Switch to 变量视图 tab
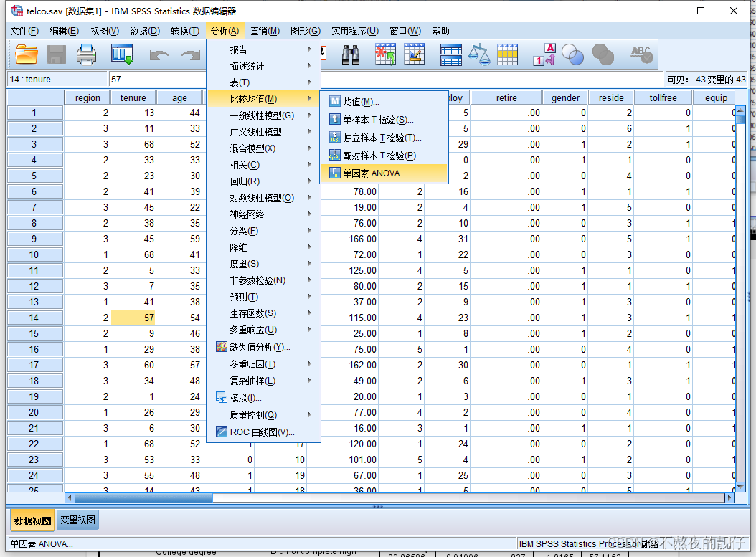This screenshot has height=557, width=756. [77, 520]
